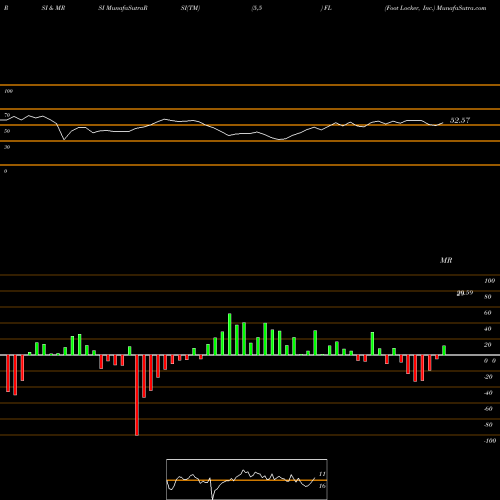Click the -100 axis label of the MR chart

tap(490, 441)
